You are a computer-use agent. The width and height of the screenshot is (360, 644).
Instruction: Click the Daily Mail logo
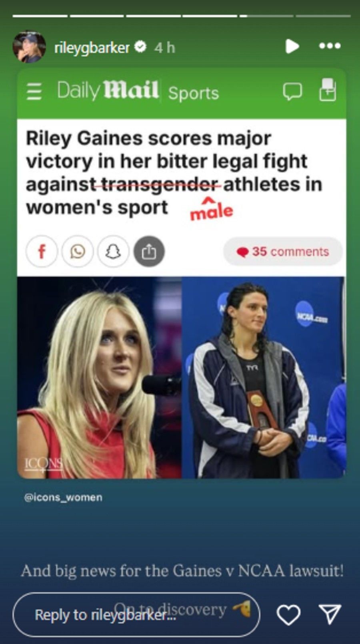point(108,90)
